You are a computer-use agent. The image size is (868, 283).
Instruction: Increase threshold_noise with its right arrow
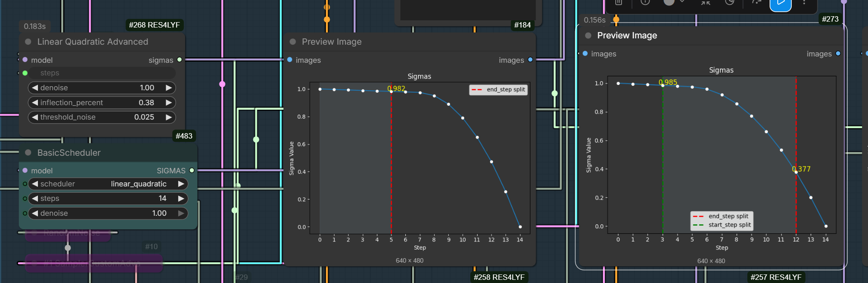pos(169,117)
